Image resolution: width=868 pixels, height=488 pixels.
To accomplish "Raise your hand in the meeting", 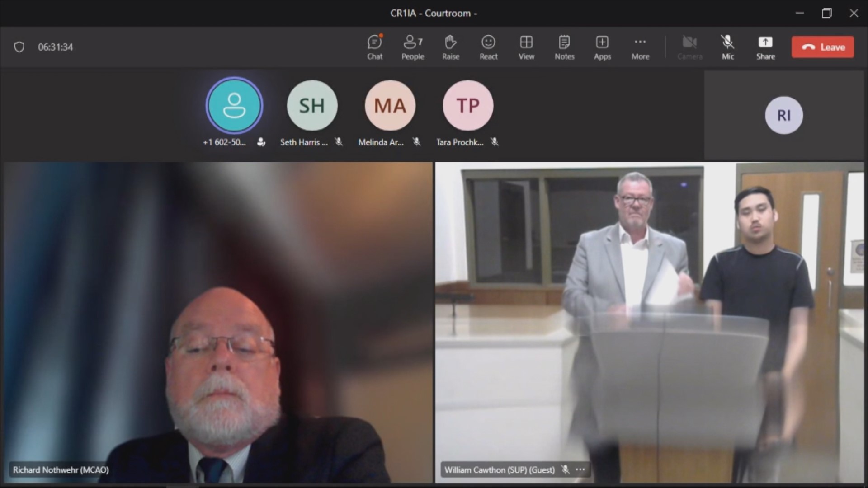I will tap(450, 47).
